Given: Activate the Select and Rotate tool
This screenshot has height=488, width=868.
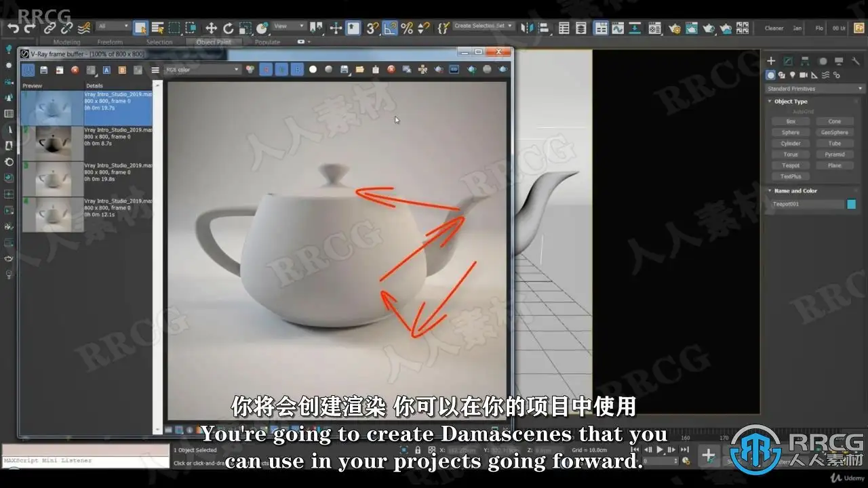Looking at the screenshot, I should [228, 28].
